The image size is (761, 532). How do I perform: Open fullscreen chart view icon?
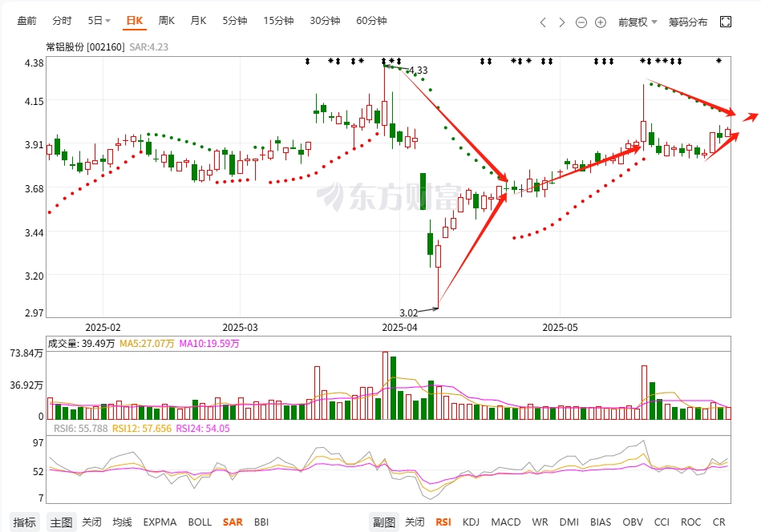pyautogui.click(x=726, y=22)
